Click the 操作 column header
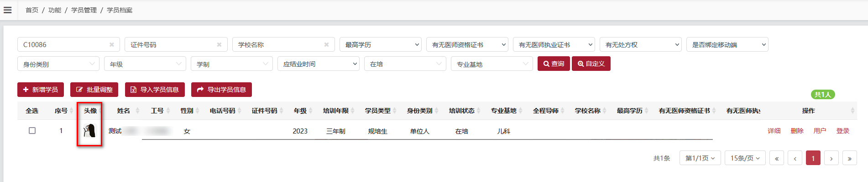This screenshot has width=868, height=182. click(808, 111)
